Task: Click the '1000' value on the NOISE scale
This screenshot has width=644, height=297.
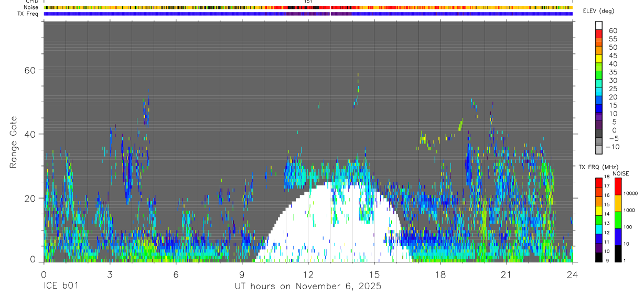Action: click(x=630, y=210)
